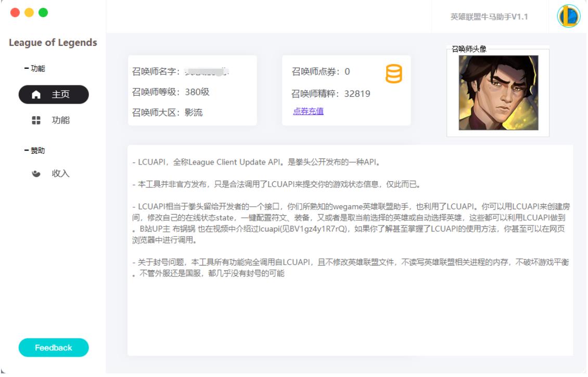Click the red close window button
This screenshot has width=588, height=377.
pos(15,12)
